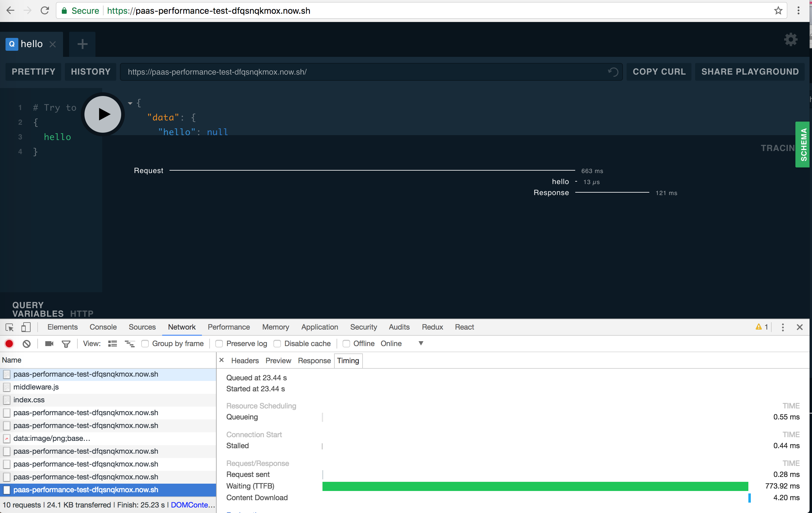Enable Group by frame

pyautogui.click(x=145, y=343)
